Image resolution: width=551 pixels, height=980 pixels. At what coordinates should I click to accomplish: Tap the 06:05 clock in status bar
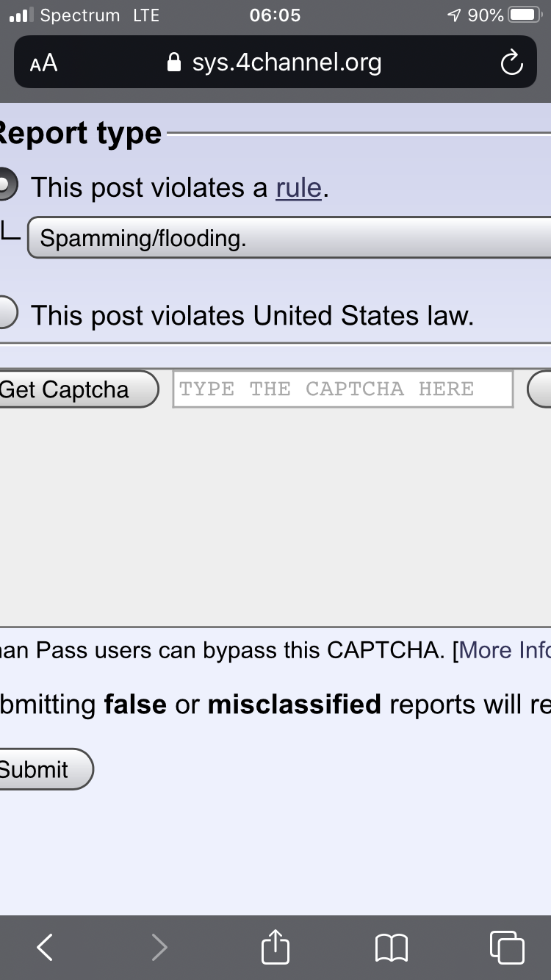point(275,15)
